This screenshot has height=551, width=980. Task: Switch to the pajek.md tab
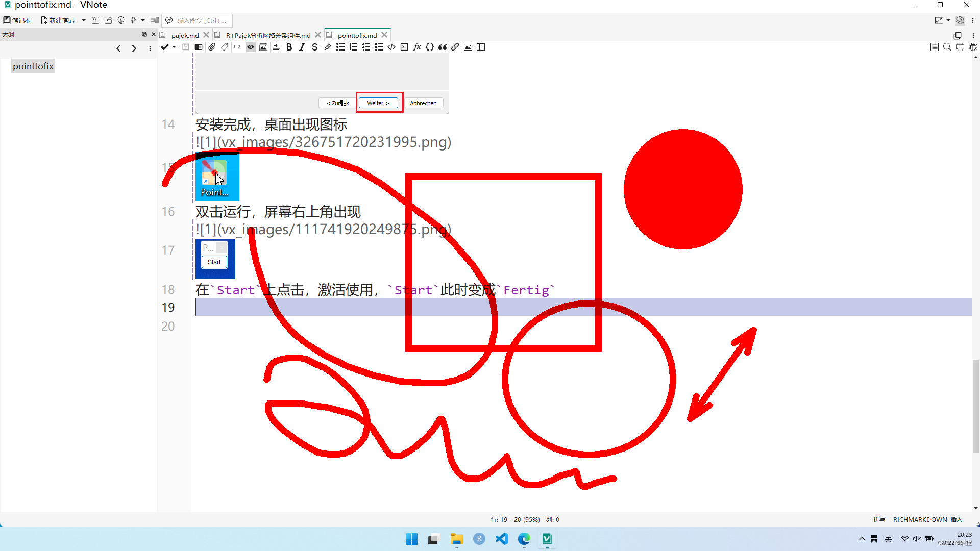click(185, 35)
